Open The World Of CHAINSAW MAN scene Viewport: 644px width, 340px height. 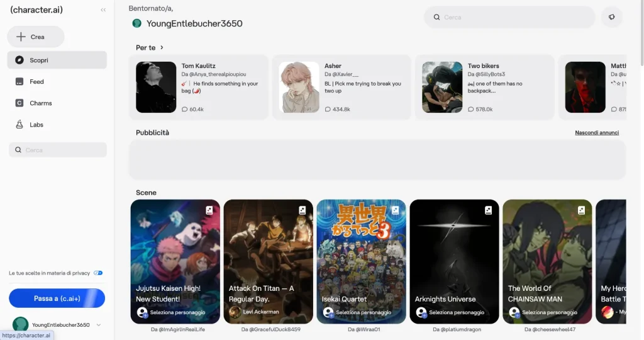[x=548, y=261]
